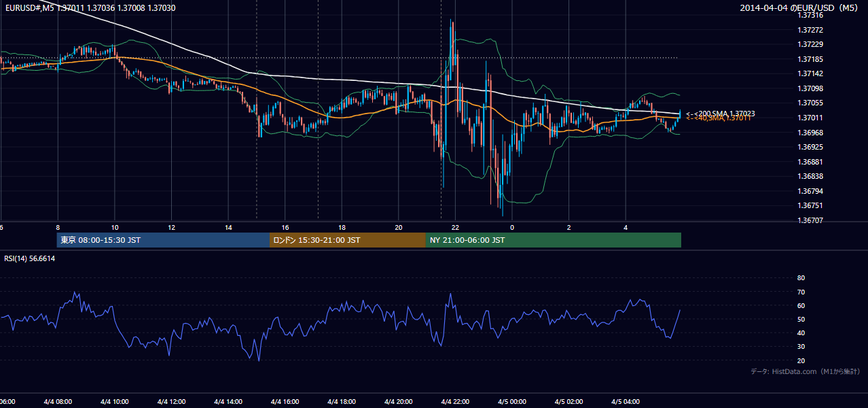Click the 4/4 16:00 time label
The height and width of the screenshot is (408, 868).
[x=285, y=401]
